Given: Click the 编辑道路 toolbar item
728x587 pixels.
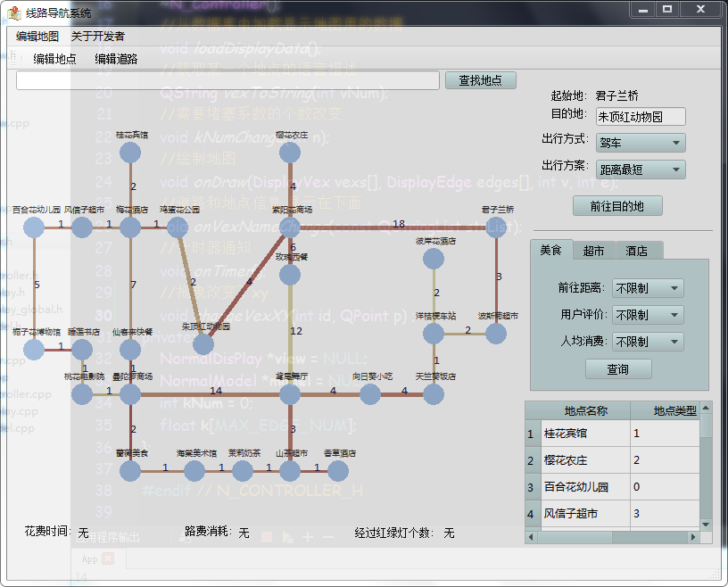Looking at the screenshot, I should (116, 59).
